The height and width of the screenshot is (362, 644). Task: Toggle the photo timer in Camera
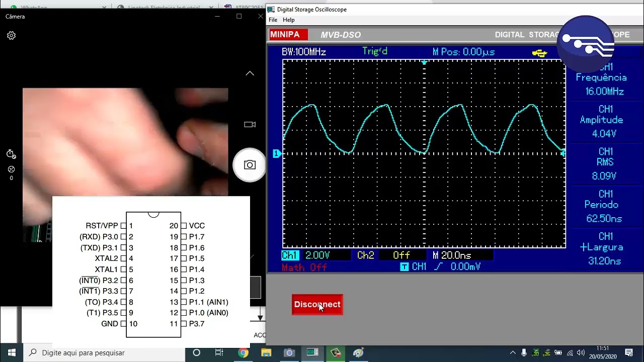click(x=11, y=154)
